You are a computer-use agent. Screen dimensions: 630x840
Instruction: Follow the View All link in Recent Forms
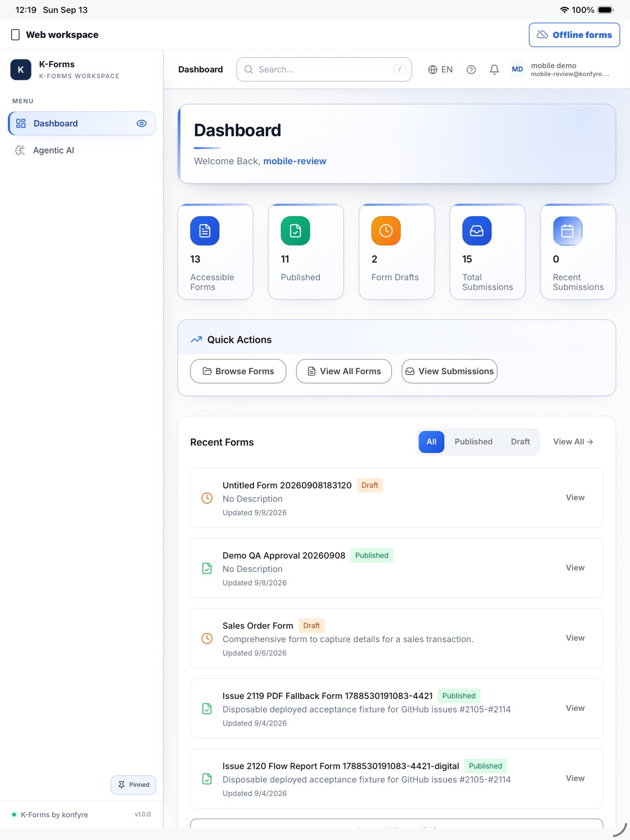[573, 442]
